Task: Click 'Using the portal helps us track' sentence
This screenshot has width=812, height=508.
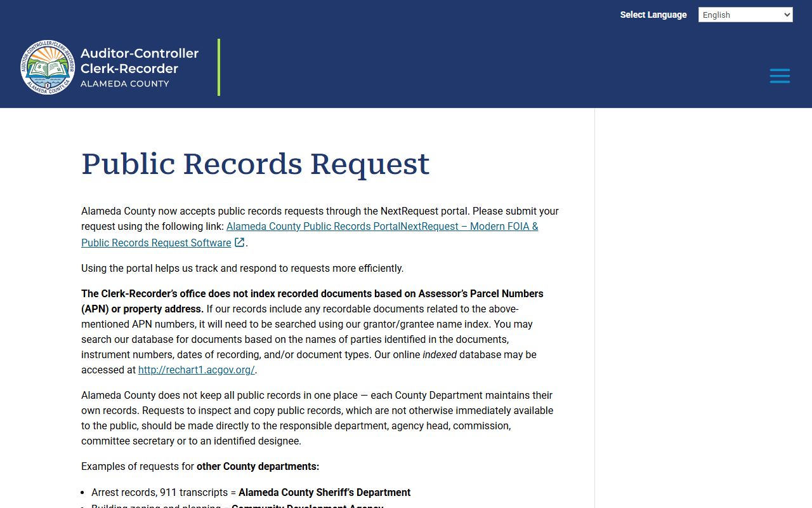Action: pyautogui.click(x=242, y=268)
